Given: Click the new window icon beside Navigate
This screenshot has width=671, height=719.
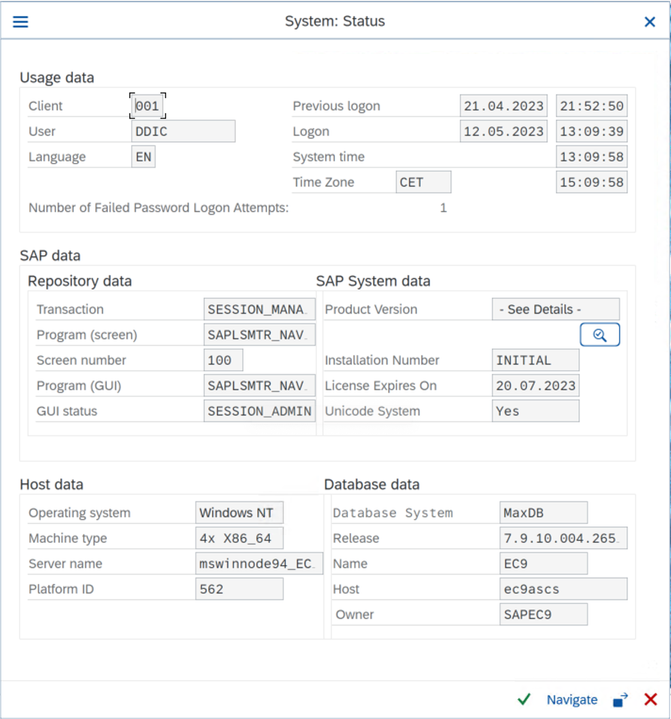Looking at the screenshot, I should [x=620, y=700].
